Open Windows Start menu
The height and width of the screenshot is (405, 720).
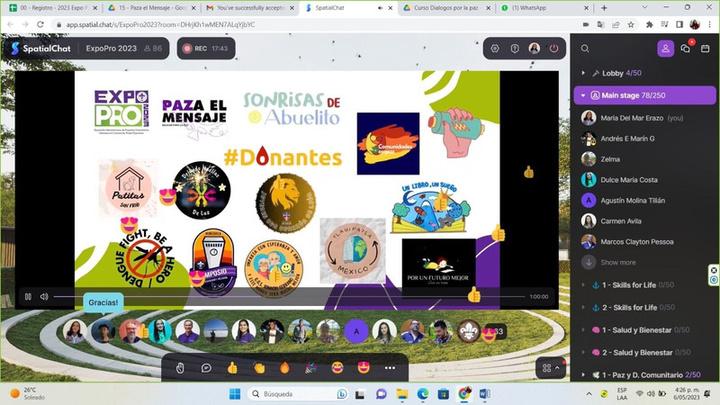point(235,394)
